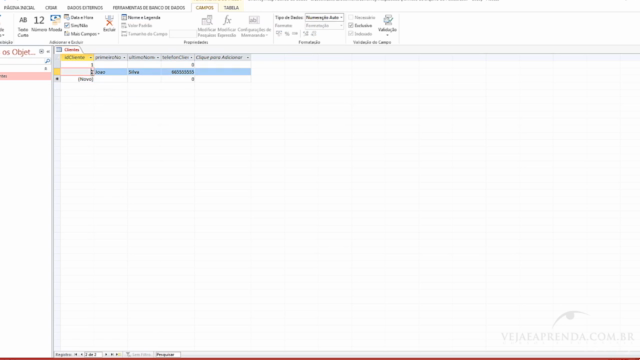The height and width of the screenshot is (360, 640).
Task: Switch to Dados Externos tab
Action: click(85, 8)
